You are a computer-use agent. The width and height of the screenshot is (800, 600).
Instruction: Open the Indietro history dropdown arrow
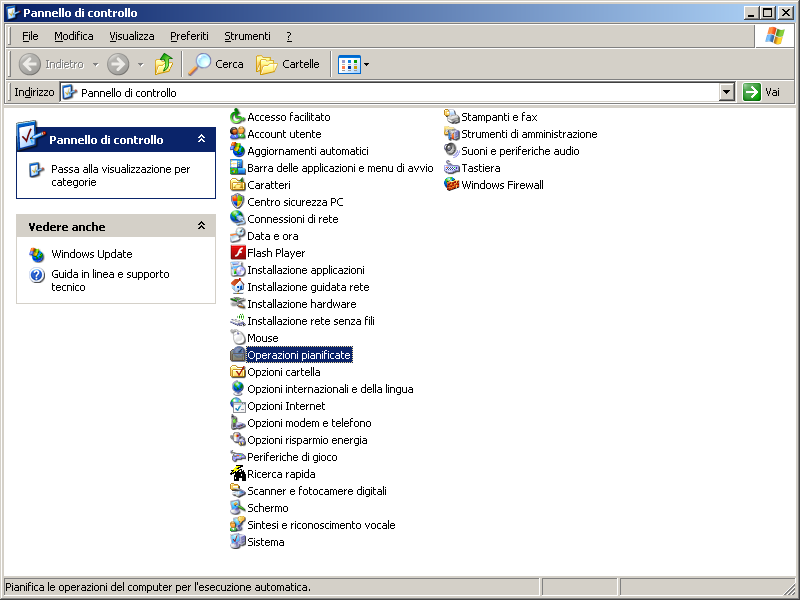tap(95, 64)
